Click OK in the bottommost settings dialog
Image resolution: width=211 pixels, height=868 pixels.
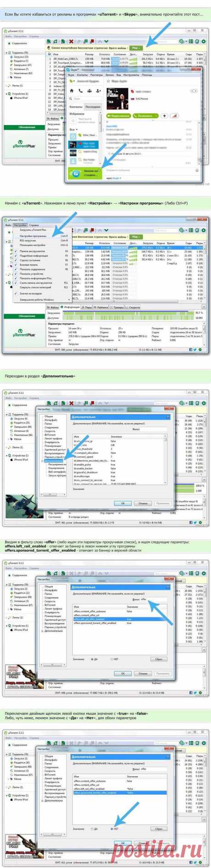point(122,843)
